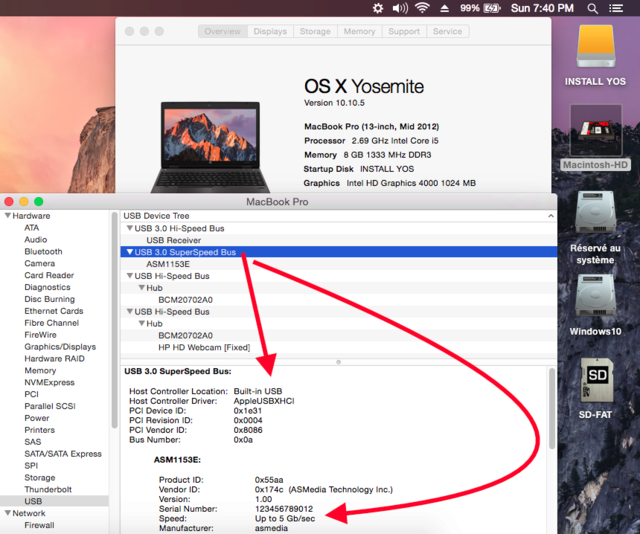Select Audio in the sidebar
The image size is (640, 534).
coord(36,240)
